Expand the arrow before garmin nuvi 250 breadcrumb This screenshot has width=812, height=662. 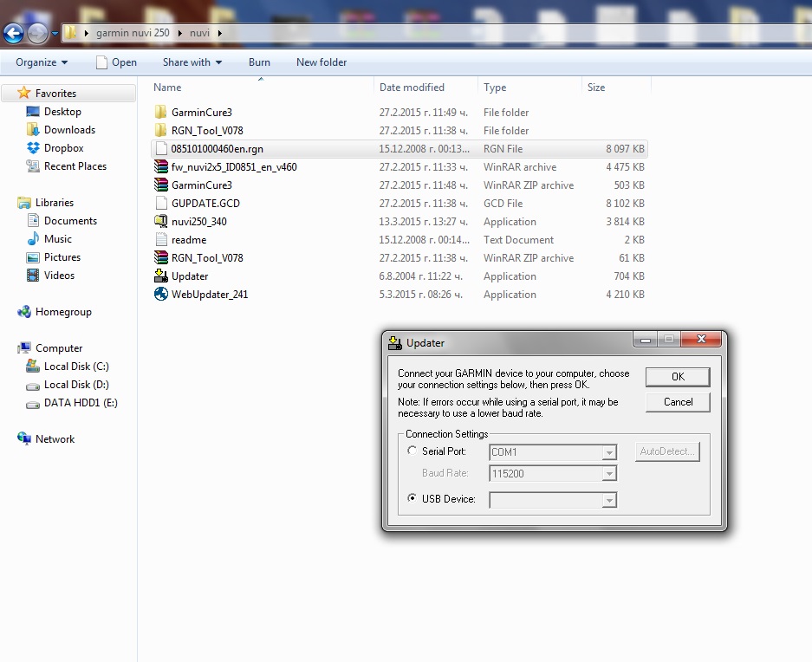(x=86, y=33)
